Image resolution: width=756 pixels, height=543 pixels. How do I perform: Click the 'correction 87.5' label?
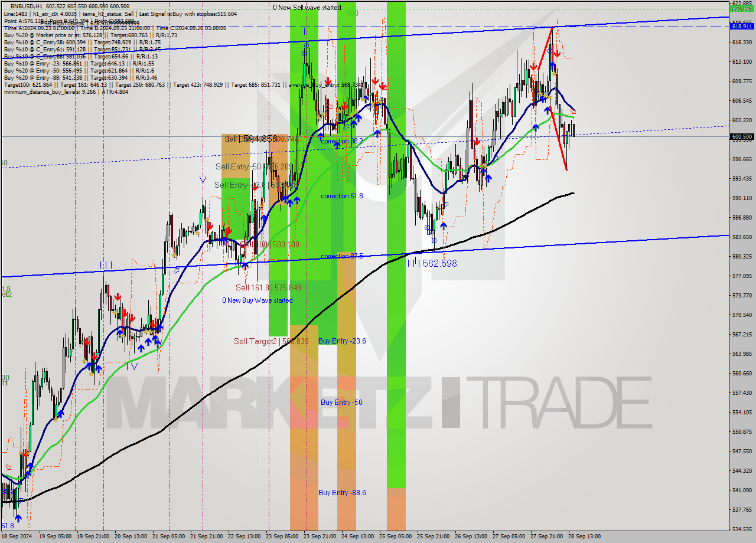coord(342,256)
